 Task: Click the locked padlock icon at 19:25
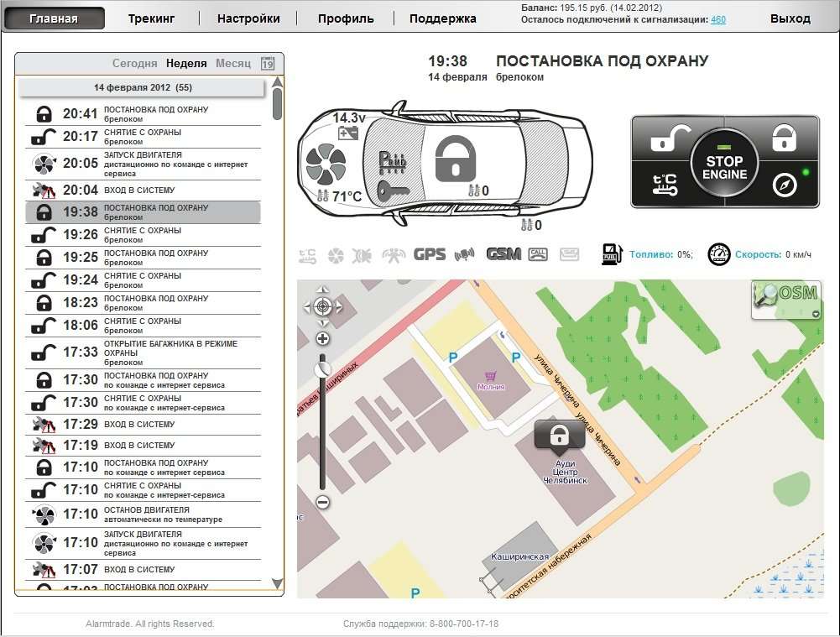click(44, 258)
